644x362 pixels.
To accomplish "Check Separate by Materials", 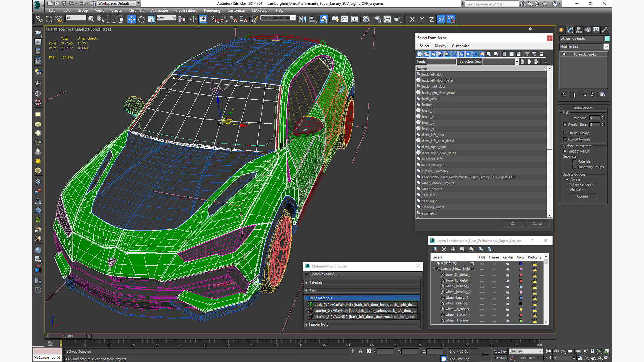I will tap(575, 162).
